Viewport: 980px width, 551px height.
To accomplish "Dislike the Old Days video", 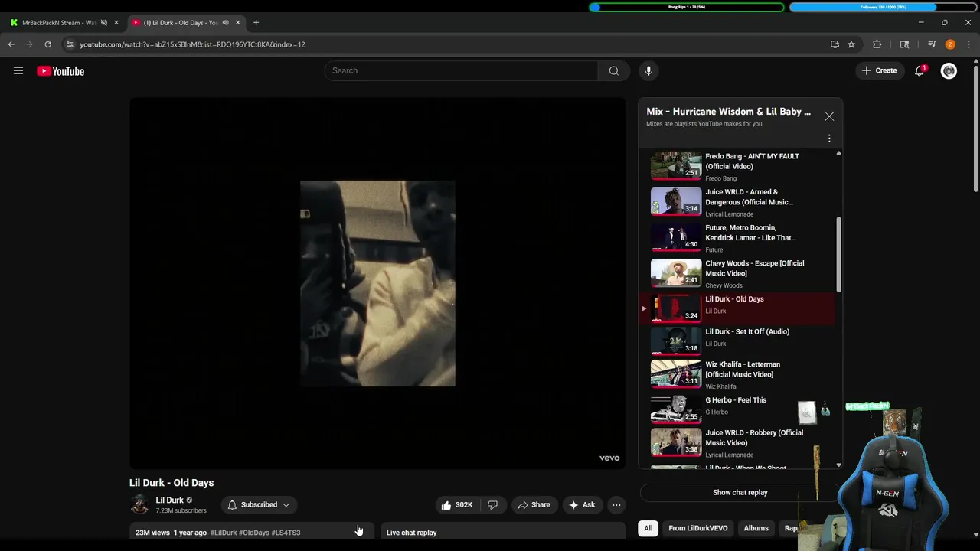I will click(x=492, y=504).
